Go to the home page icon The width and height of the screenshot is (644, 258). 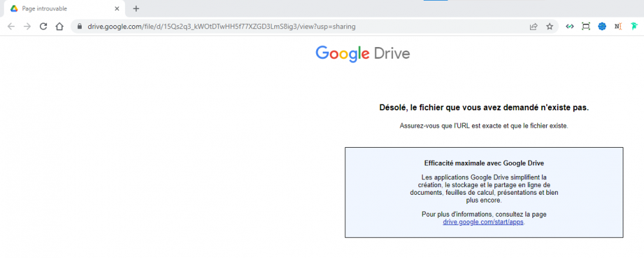point(59,26)
